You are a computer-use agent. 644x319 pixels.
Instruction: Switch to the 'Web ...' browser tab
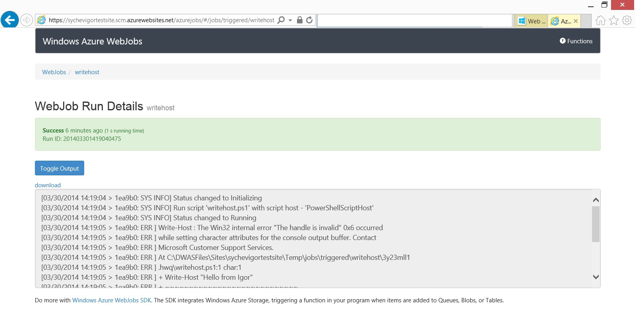pos(531,21)
